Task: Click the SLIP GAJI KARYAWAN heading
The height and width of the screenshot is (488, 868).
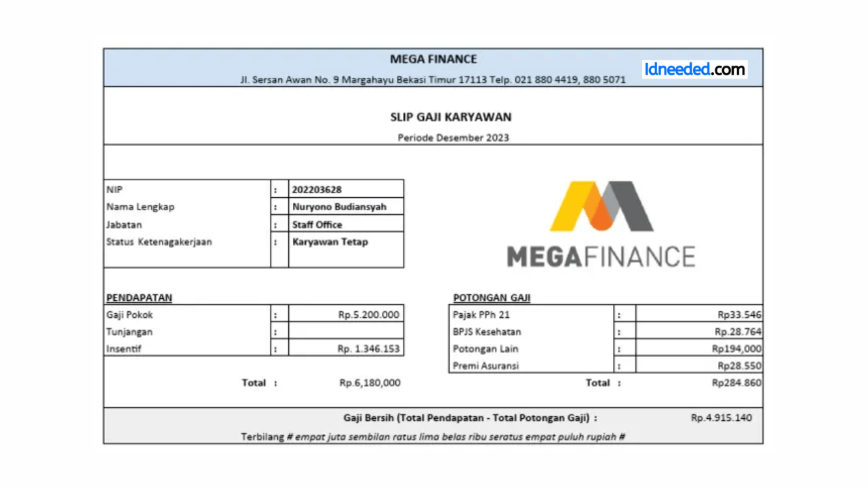Action: pos(451,117)
